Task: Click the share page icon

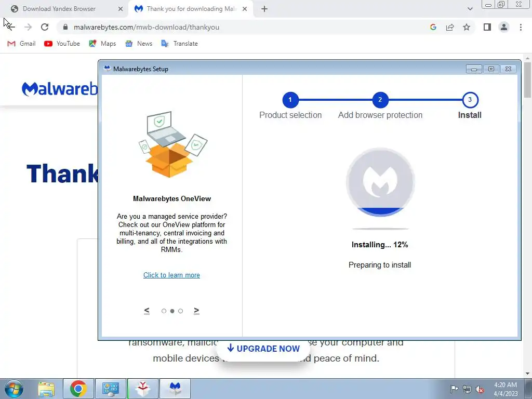Action: pyautogui.click(x=450, y=27)
